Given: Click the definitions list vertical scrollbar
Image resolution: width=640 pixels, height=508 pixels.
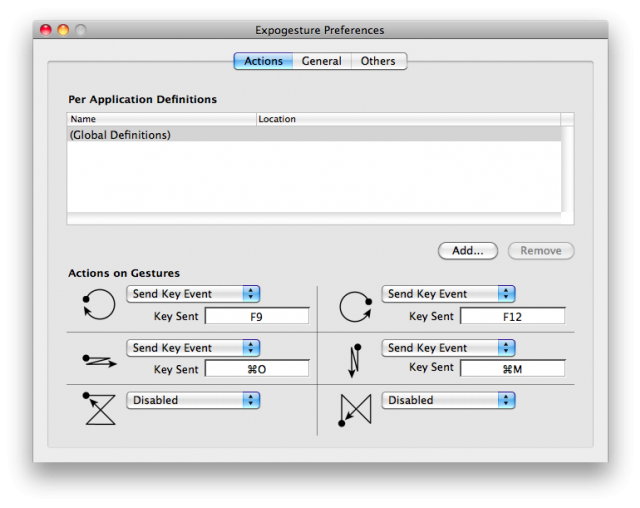Looking at the screenshot, I should click(567, 169).
